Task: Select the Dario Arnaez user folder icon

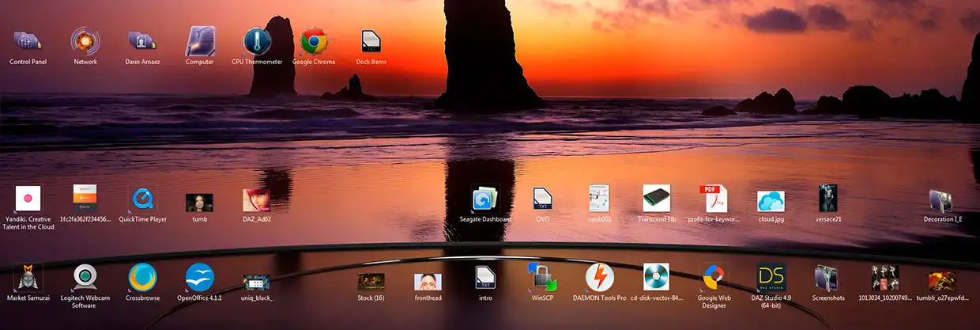Action: (x=142, y=41)
